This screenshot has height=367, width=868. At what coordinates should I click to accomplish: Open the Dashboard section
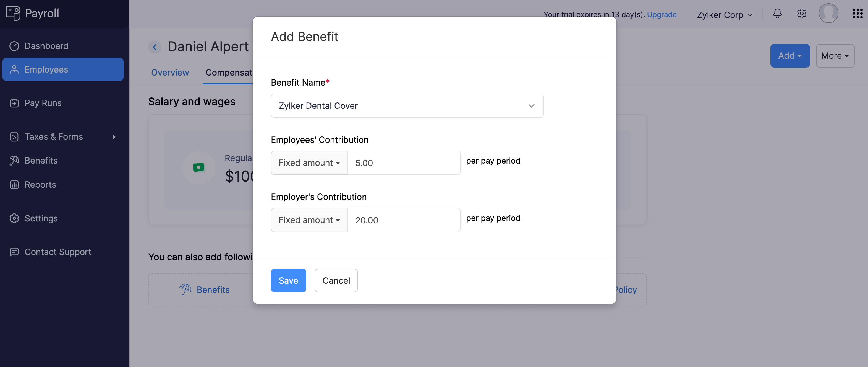pyautogui.click(x=46, y=45)
